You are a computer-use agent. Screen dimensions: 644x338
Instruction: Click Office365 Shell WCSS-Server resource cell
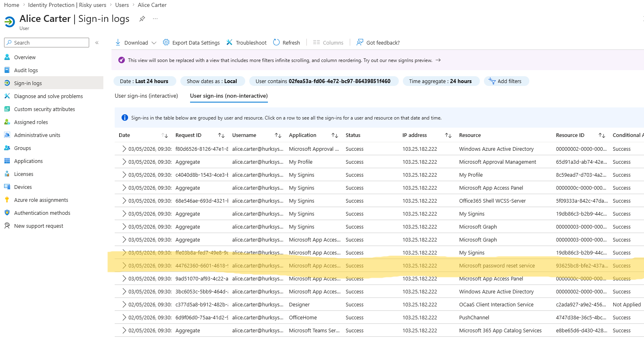pyautogui.click(x=492, y=201)
